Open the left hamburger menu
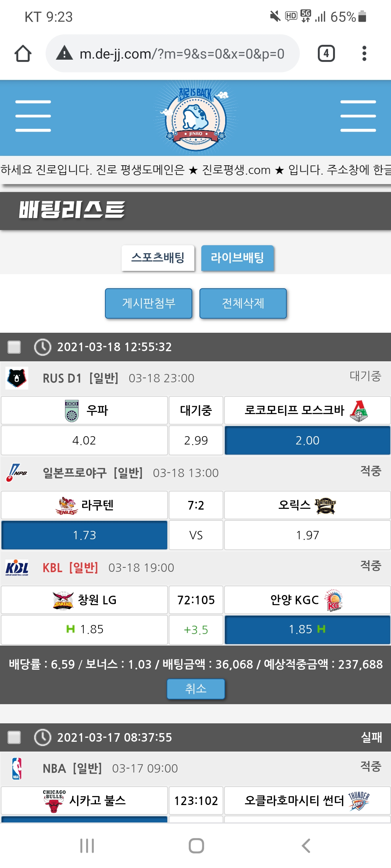The image size is (391, 868). click(x=33, y=116)
